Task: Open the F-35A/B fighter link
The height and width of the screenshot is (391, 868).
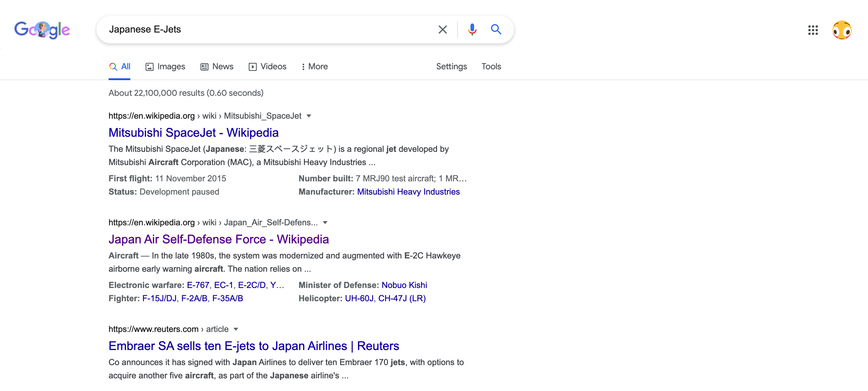Action: click(227, 299)
